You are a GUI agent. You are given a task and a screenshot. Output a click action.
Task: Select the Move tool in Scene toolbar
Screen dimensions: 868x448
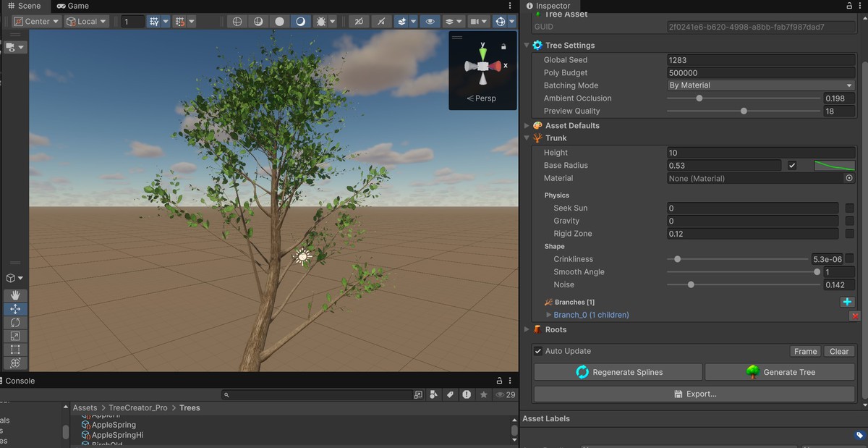pyautogui.click(x=15, y=309)
